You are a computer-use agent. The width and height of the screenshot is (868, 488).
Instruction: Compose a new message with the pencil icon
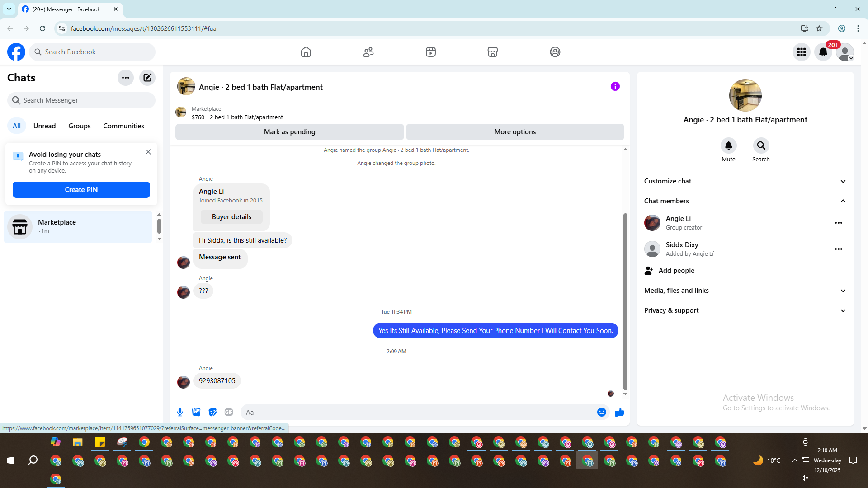(x=147, y=78)
